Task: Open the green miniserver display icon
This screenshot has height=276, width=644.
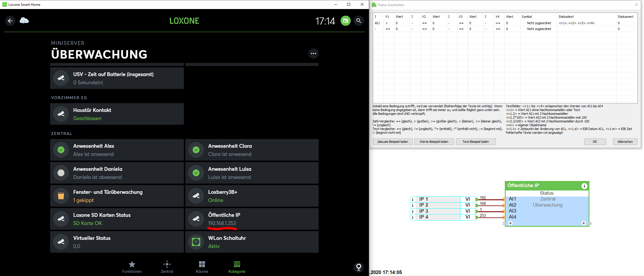Action: tap(345, 21)
